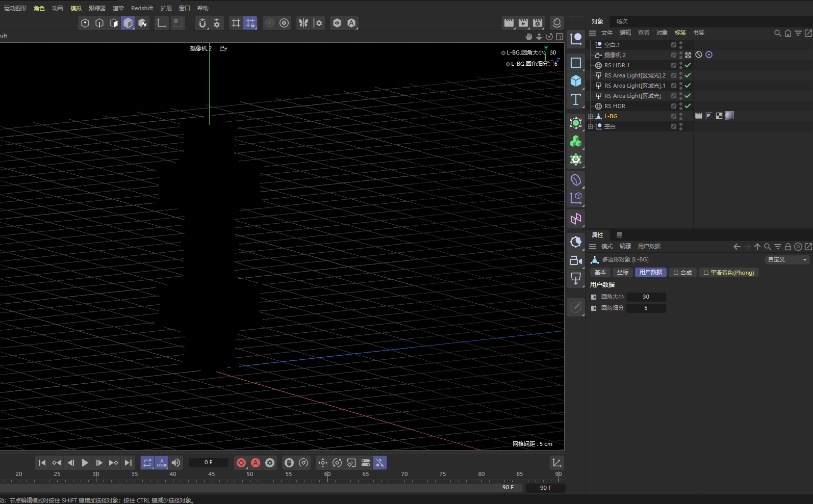
Task: Click the 圆角大小 value field 30
Action: pos(646,297)
